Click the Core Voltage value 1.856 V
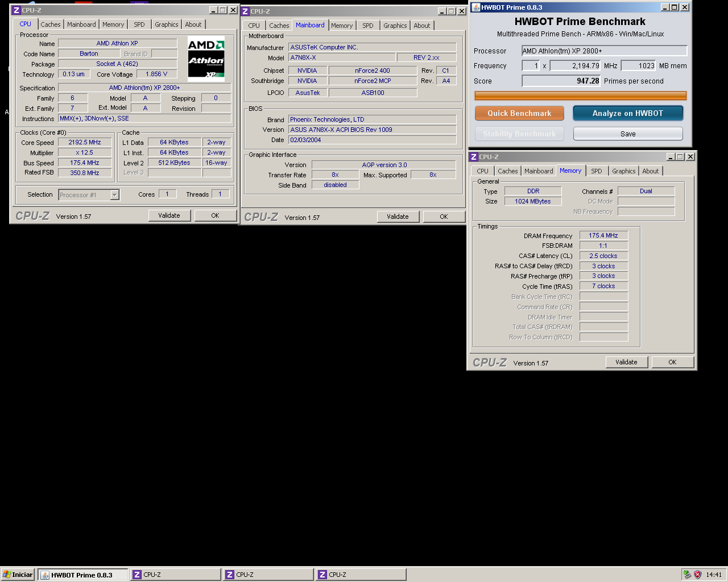This screenshot has height=582, width=728. tap(156, 74)
